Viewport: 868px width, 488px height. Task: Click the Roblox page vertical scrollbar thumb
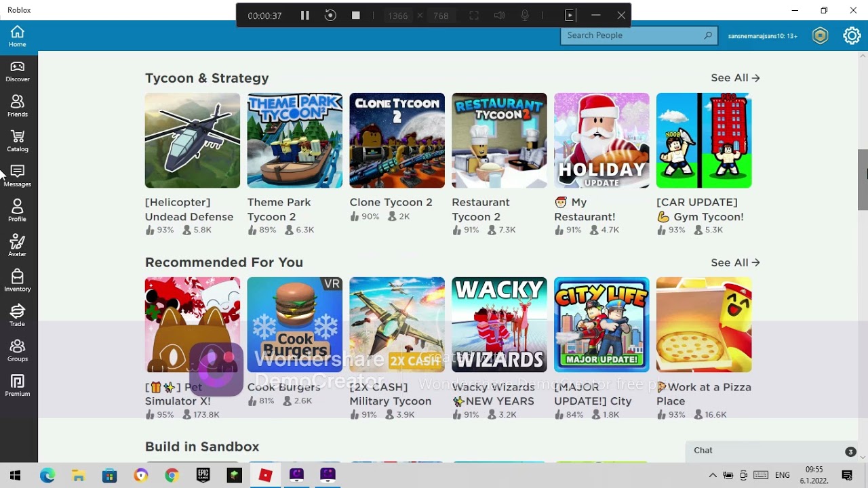coord(863,180)
